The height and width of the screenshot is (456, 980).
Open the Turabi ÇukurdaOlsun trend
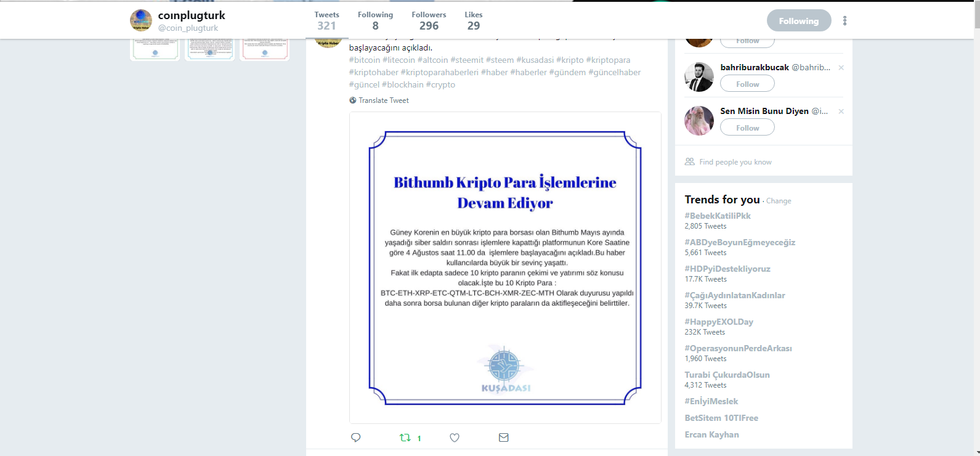tap(727, 375)
